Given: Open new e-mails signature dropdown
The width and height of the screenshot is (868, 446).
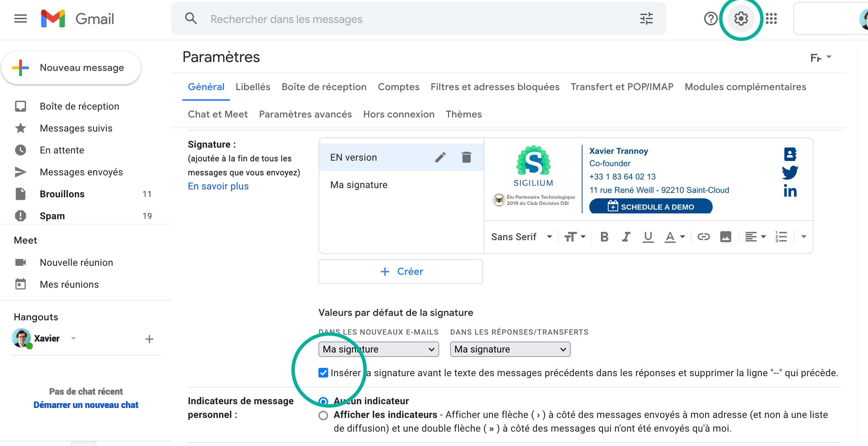Looking at the screenshot, I should click(378, 349).
